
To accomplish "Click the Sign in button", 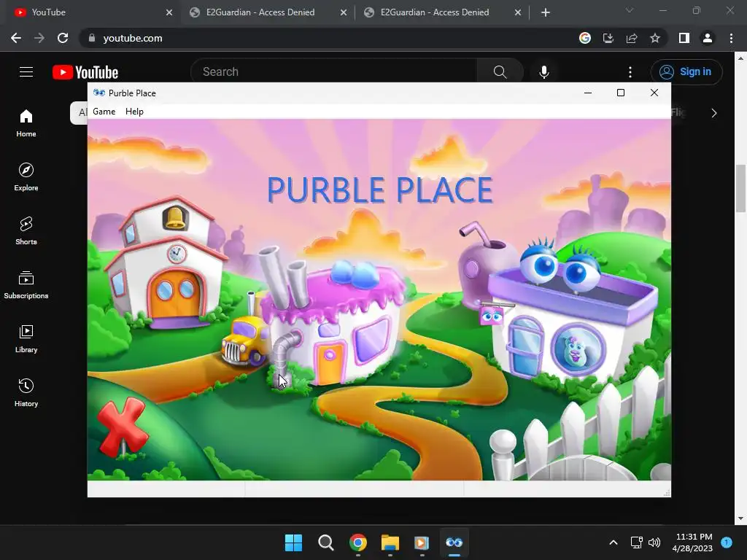I will point(686,72).
